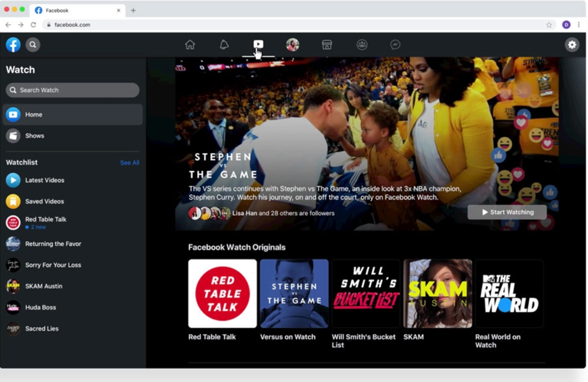Select the Facebook browser tab

click(x=77, y=10)
